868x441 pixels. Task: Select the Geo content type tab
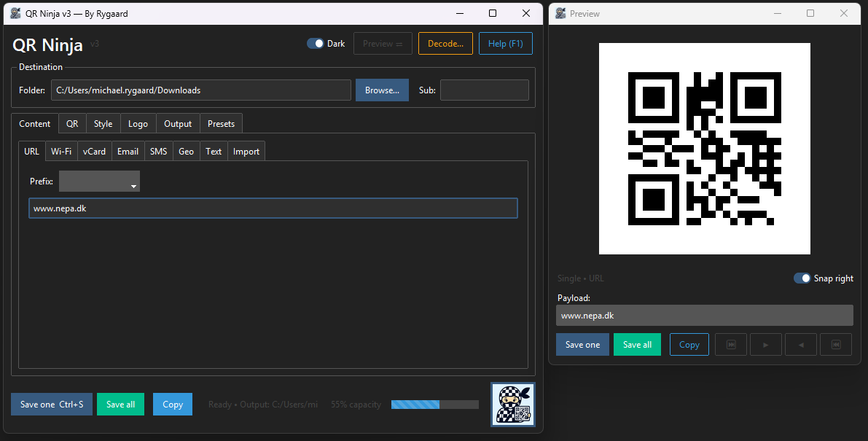click(187, 152)
